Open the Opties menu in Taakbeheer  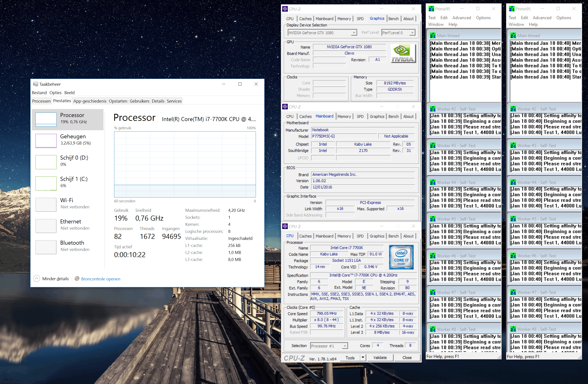55,93
